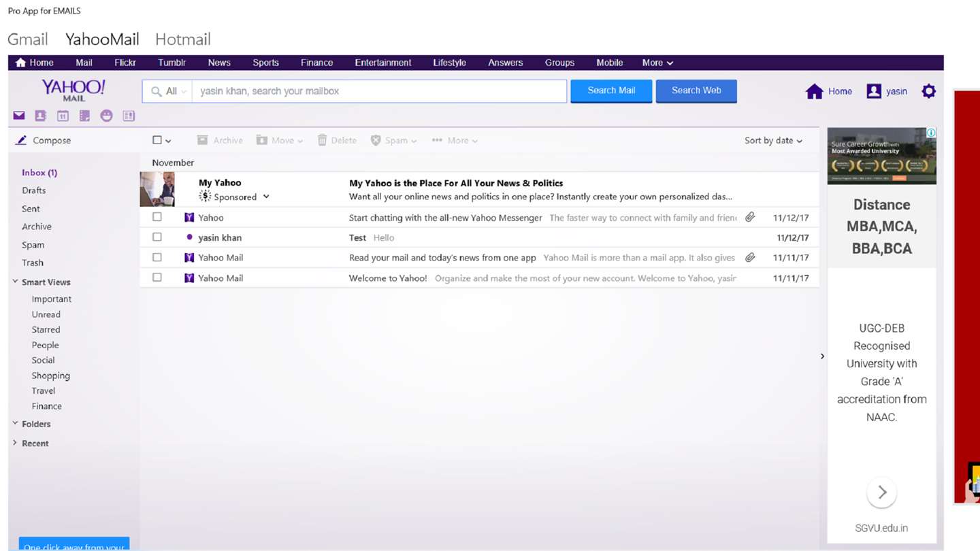Check the box for 'Read your mail' email
980x551 pixels.
(157, 257)
